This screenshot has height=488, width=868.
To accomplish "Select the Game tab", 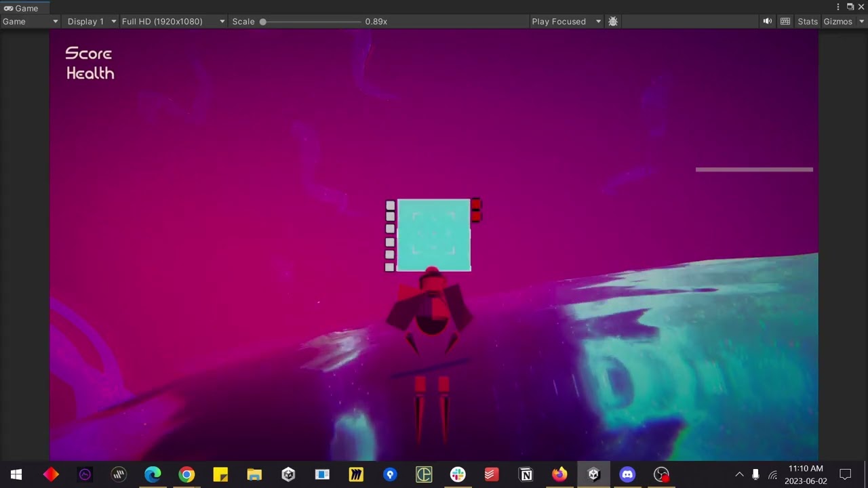I will [x=26, y=8].
